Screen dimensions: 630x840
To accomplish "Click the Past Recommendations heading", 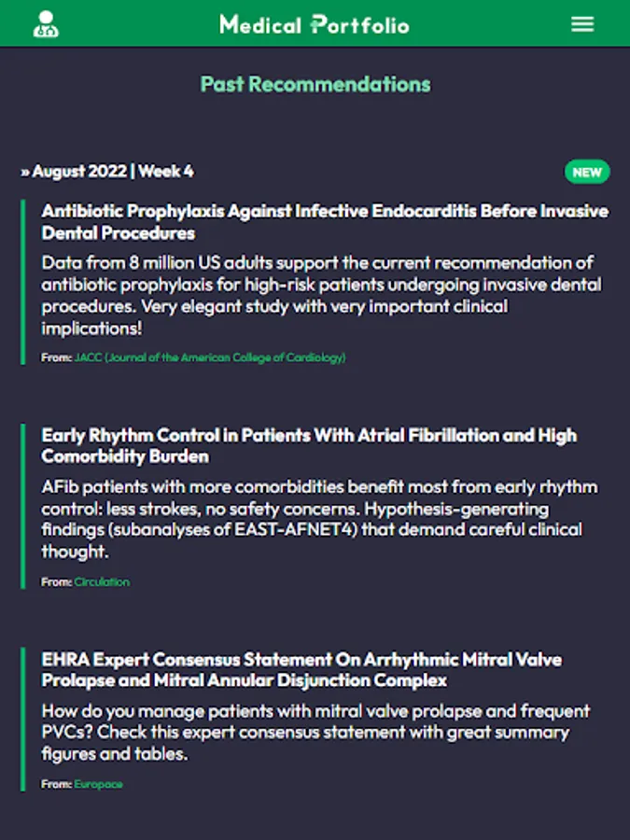I will 315,84.
